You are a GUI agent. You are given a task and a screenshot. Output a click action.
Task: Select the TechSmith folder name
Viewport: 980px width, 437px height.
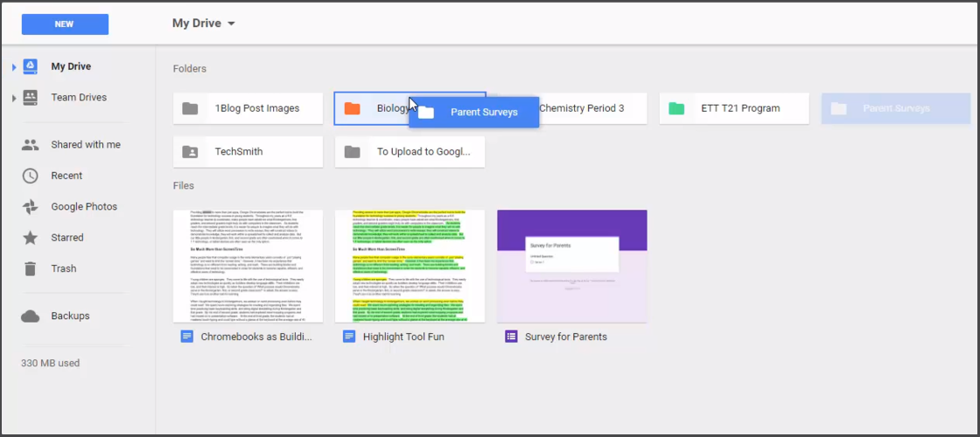point(239,152)
